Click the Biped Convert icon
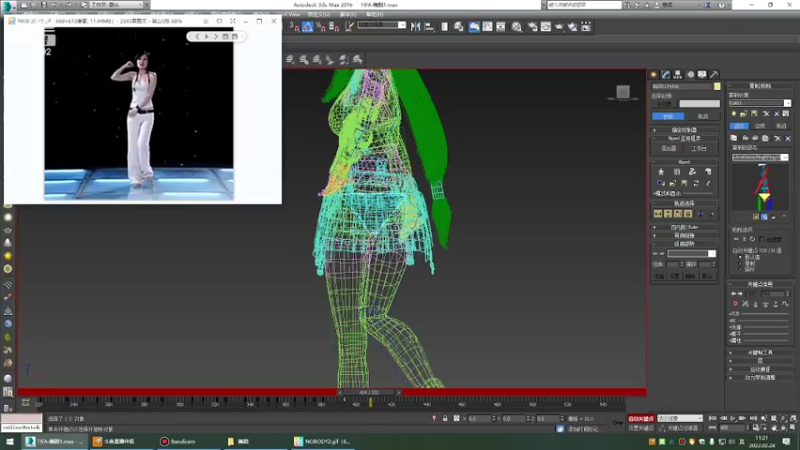Viewport: 800px width, 450px height. 696,183
